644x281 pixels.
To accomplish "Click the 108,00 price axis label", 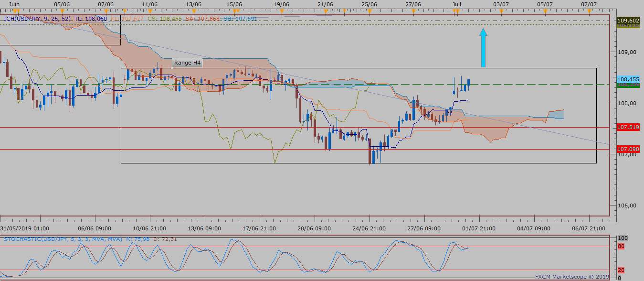I will pos(626,103).
